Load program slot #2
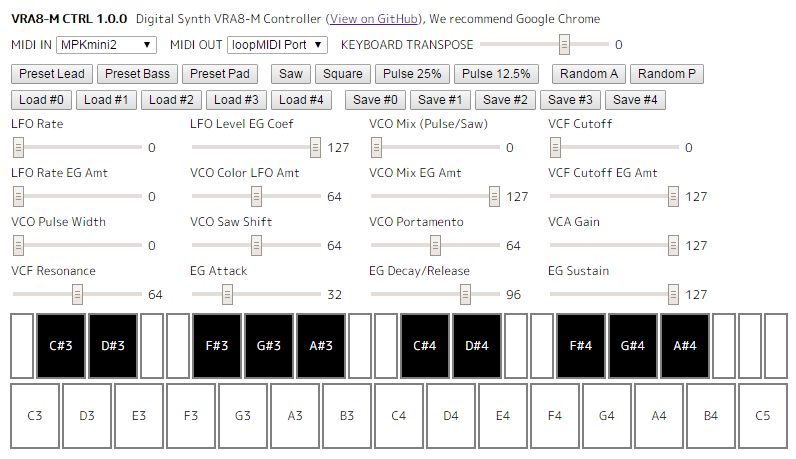 [171, 99]
